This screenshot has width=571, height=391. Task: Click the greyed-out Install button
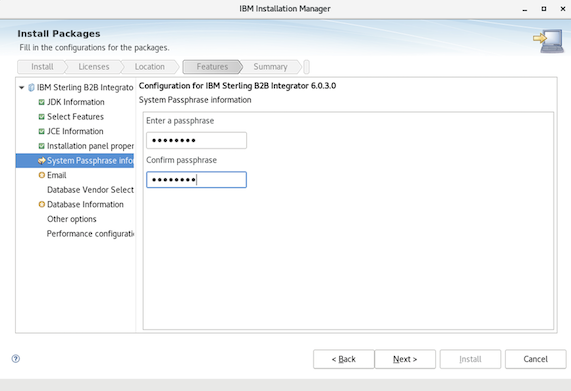point(470,359)
